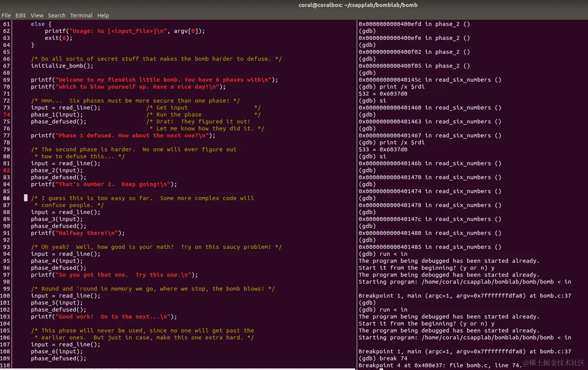Screen dimensions: 588x370
Task: Click the 'phase_3(input);' call
Action: (x=57, y=219)
